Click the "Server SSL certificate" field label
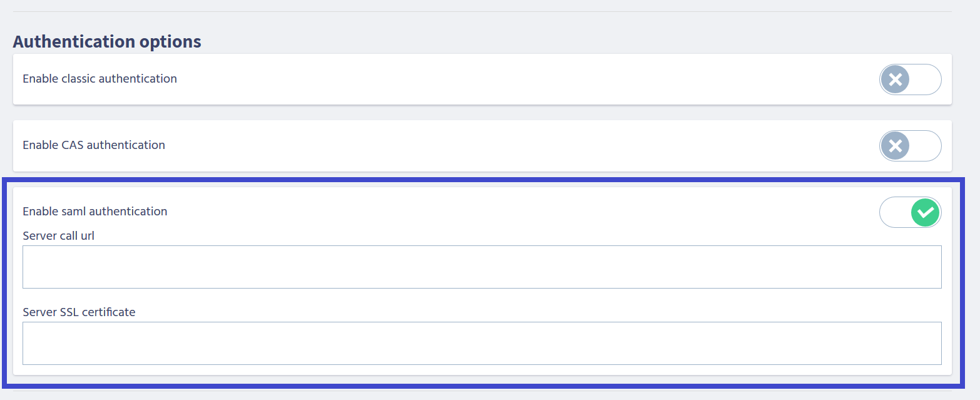The width and height of the screenshot is (980, 400). click(x=79, y=312)
